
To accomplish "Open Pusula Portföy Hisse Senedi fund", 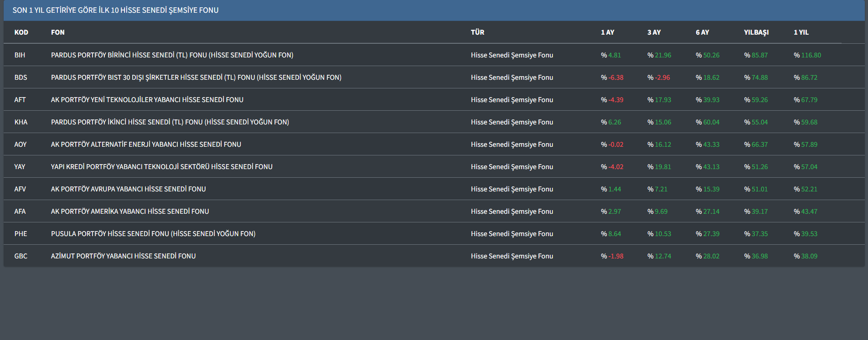I will 153,234.
